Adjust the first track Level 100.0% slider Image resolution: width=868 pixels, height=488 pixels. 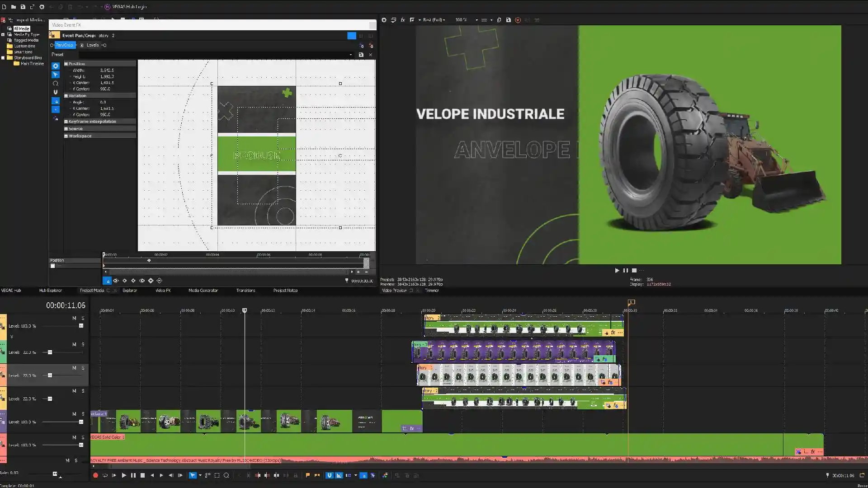(81, 326)
